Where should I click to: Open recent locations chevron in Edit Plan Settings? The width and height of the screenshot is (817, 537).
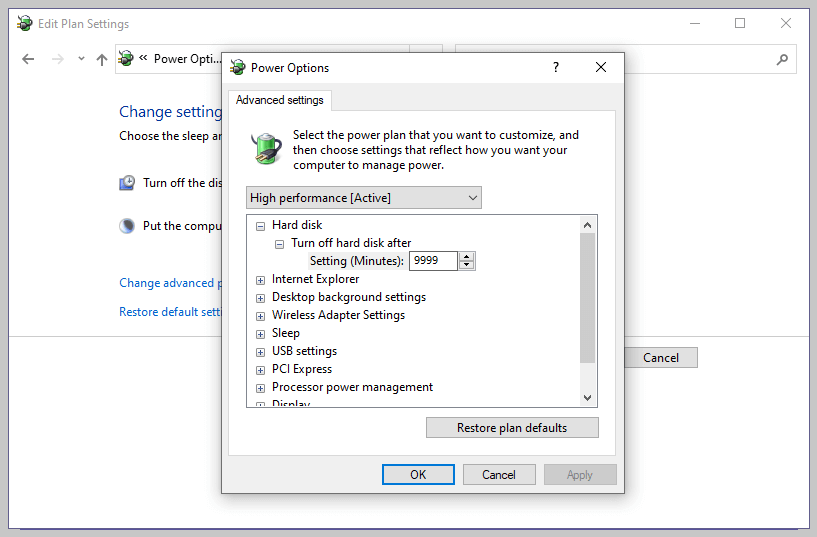pos(81,59)
